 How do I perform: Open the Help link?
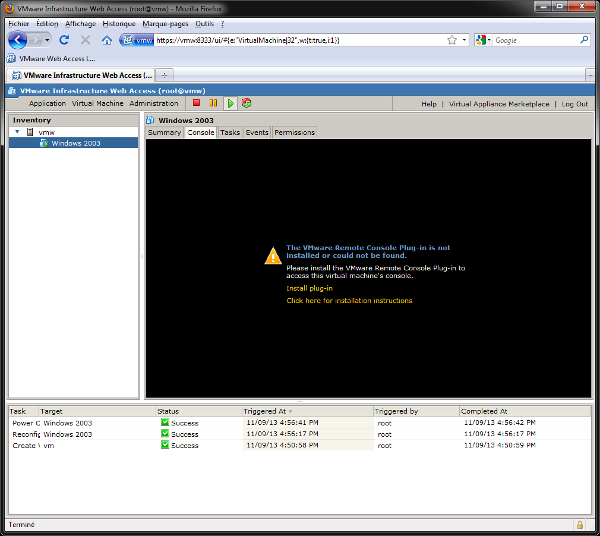(x=429, y=104)
